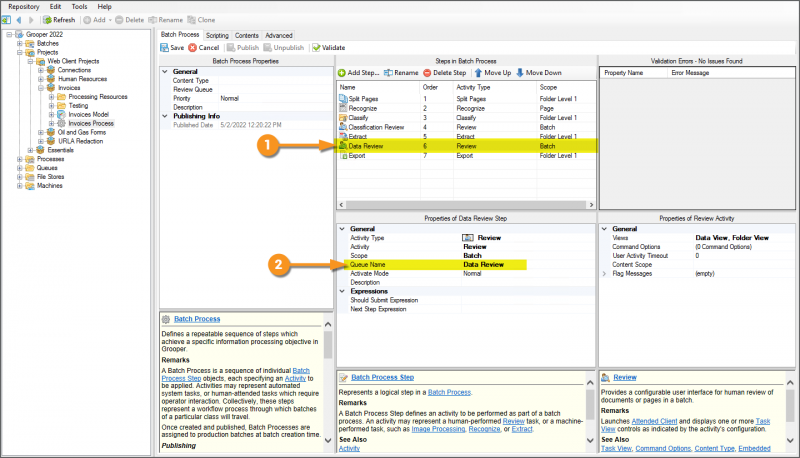
Task: Select the Classification Review step row
Action: (376, 127)
